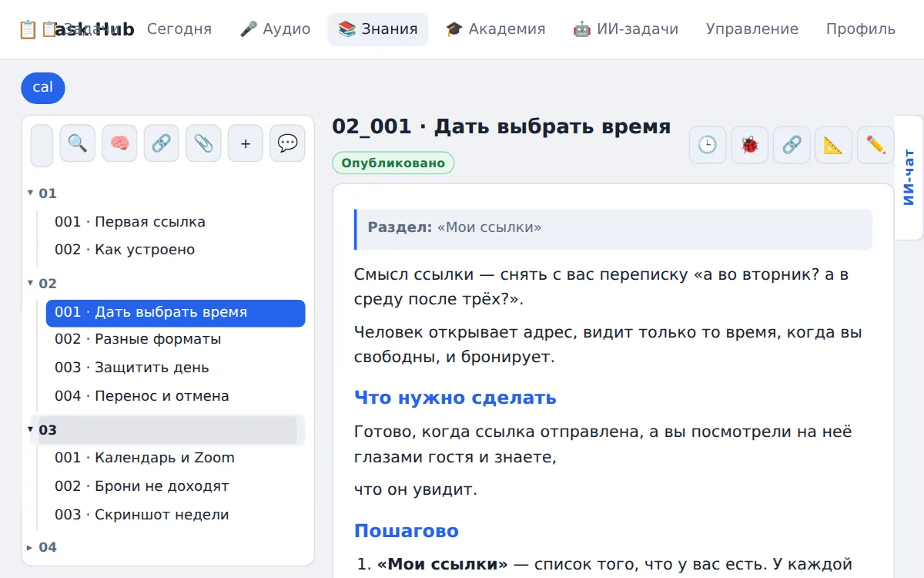Screen dimensions: 924x578
Task: Click the triangle ruler icon in article header
Action: click(x=833, y=145)
